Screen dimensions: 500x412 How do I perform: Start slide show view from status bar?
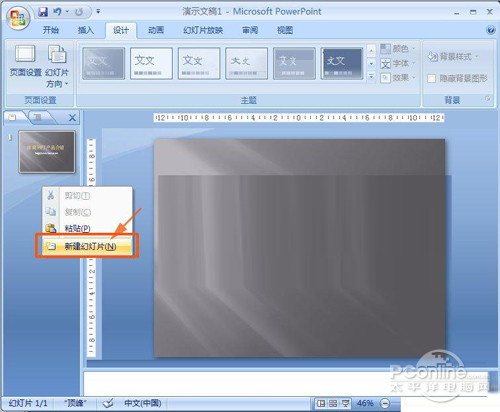point(345,404)
